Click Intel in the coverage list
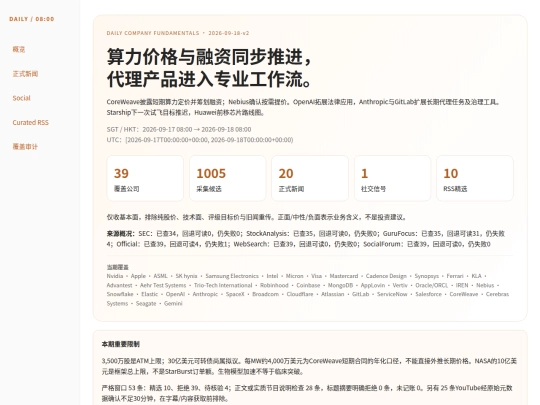 272,276
